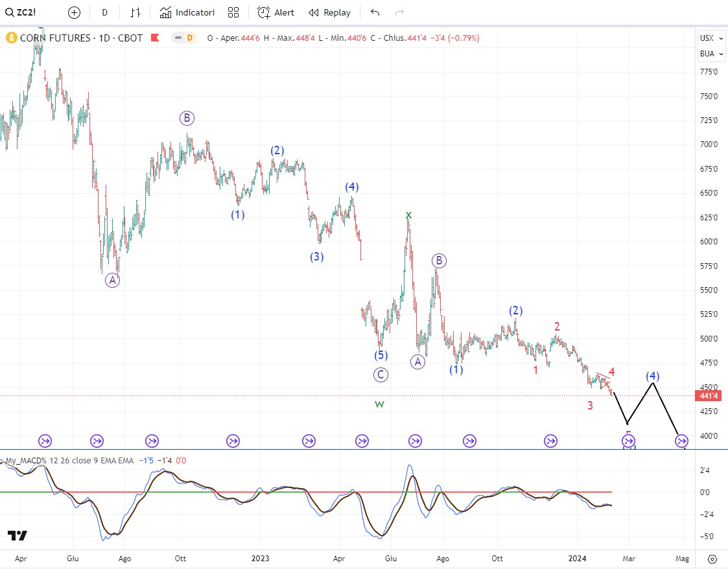Click the −3'4 (−0.79%) change value
This screenshot has width=728, height=569.
(x=454, y=38)
